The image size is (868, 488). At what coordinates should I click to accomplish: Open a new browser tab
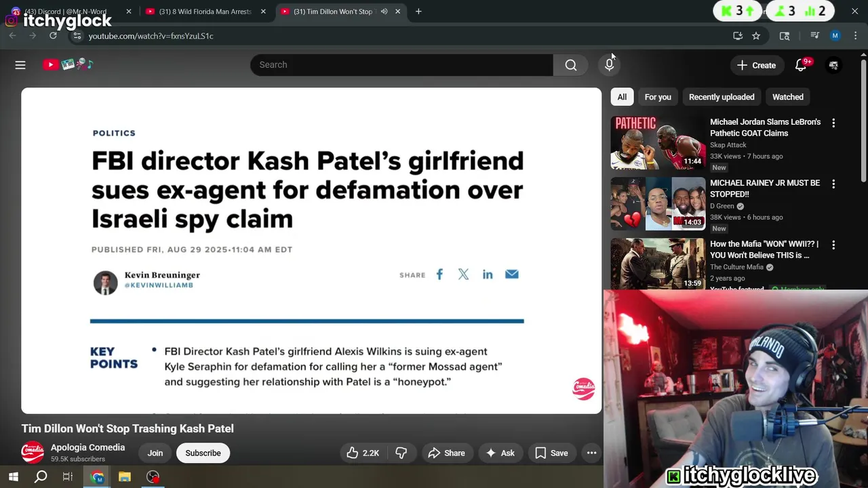(418, 12)
